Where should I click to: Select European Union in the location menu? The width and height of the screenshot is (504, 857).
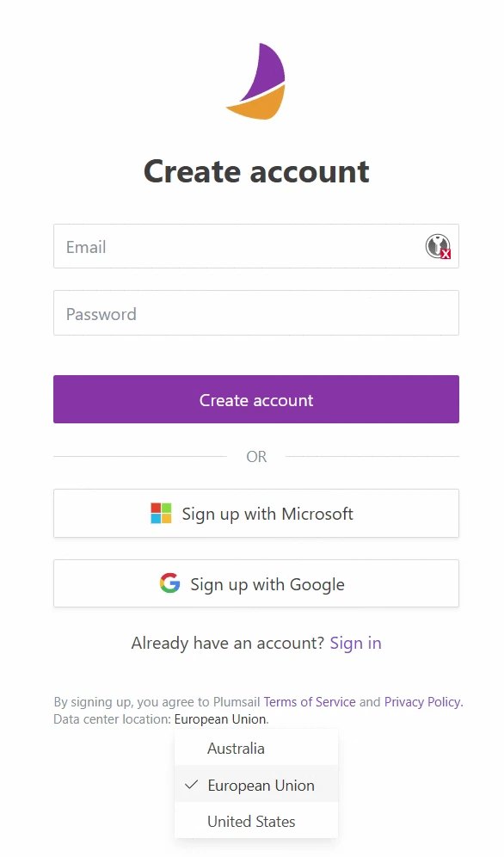256,785
